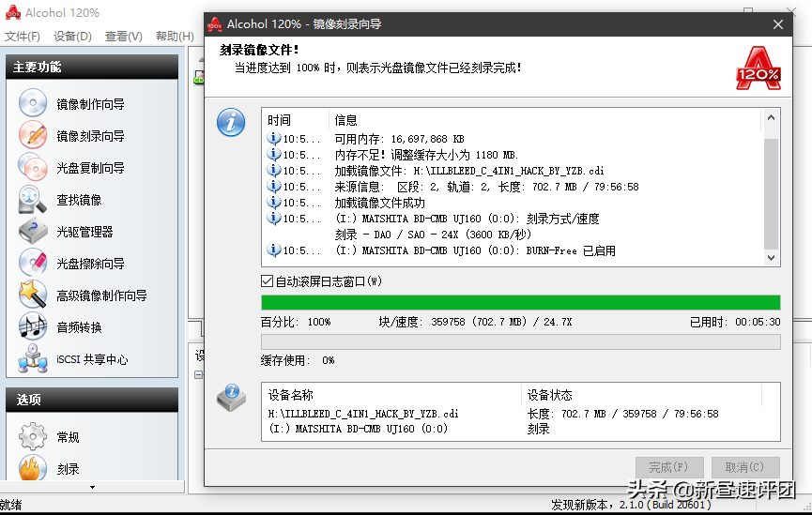812x515 pixels.
Task: Open 高级镜像制作向导 wand icon
Action: (33, 295)
